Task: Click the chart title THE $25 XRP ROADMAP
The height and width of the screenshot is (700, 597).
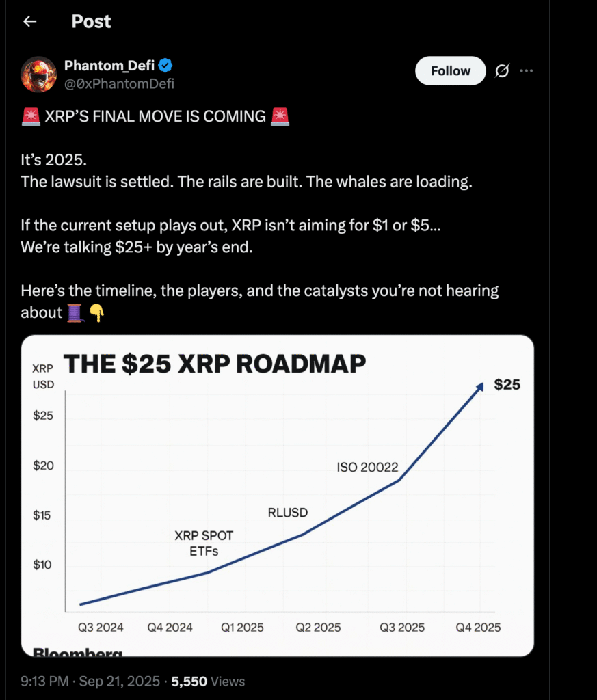Action: 214,364
